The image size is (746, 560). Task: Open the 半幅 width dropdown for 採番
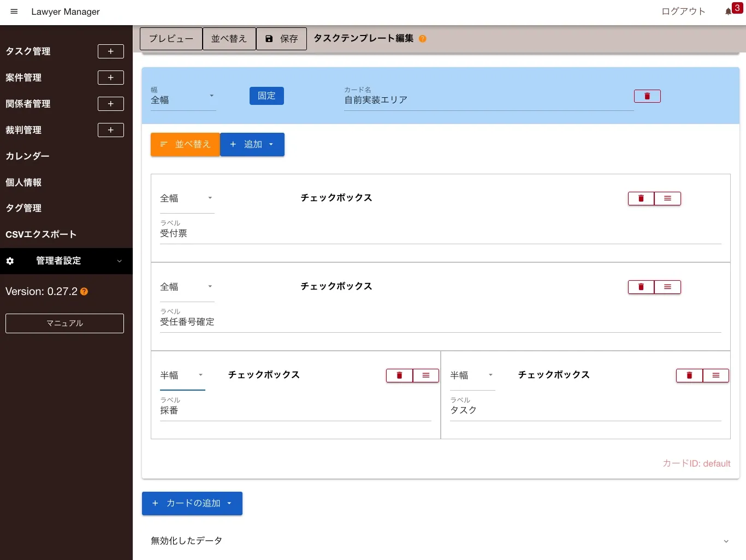(x=182, y=375)
